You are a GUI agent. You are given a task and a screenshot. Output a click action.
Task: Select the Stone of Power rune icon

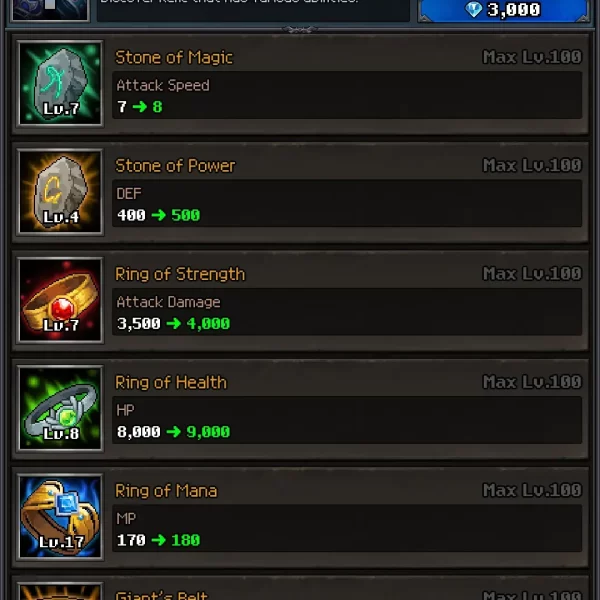[x=60, y=191]
